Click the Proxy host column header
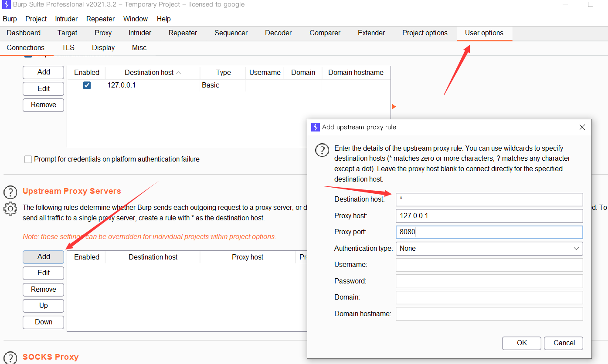Image resolution: width=608 pixels, height=364 pixels. [x=248, y=257]
